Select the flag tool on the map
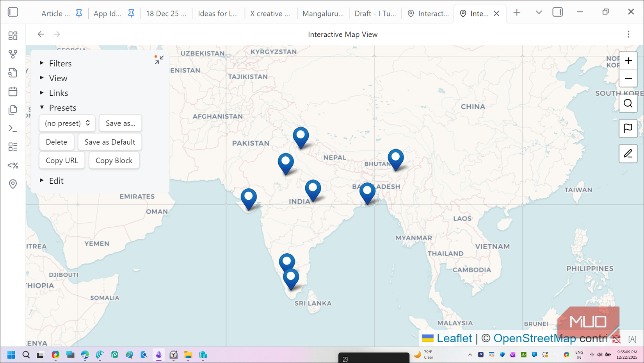Screen dimensions: 644x363 pyautogui.click(x=628, y=129)
